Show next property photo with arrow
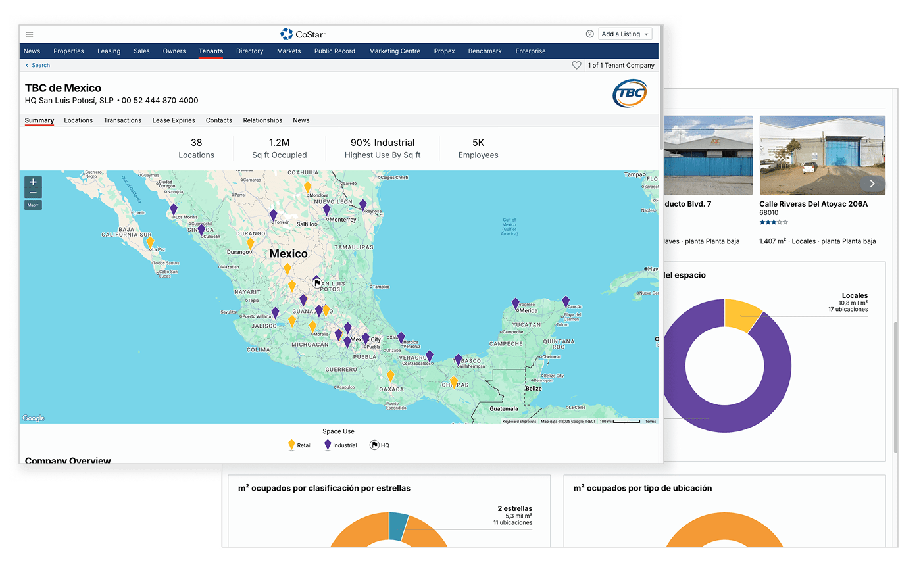 click(872, 184)
